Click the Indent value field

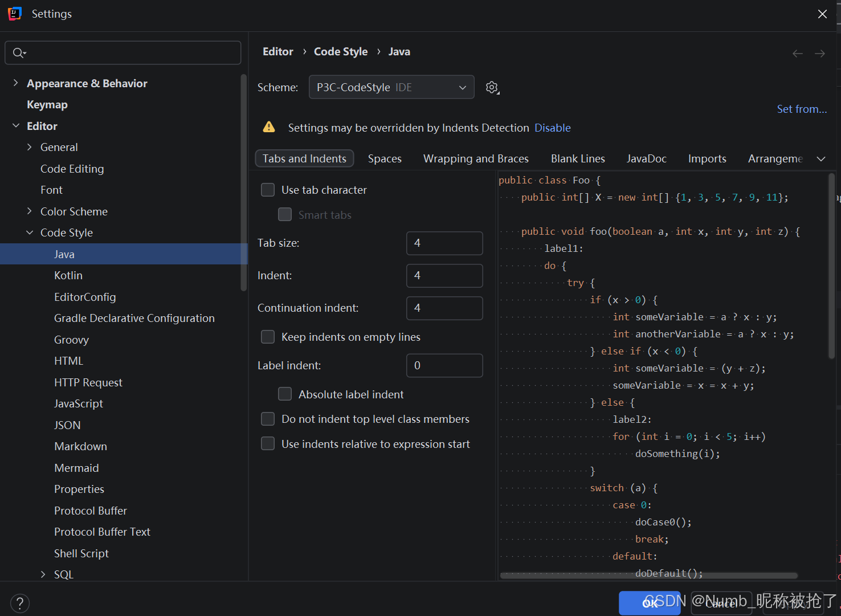point(444,276)
